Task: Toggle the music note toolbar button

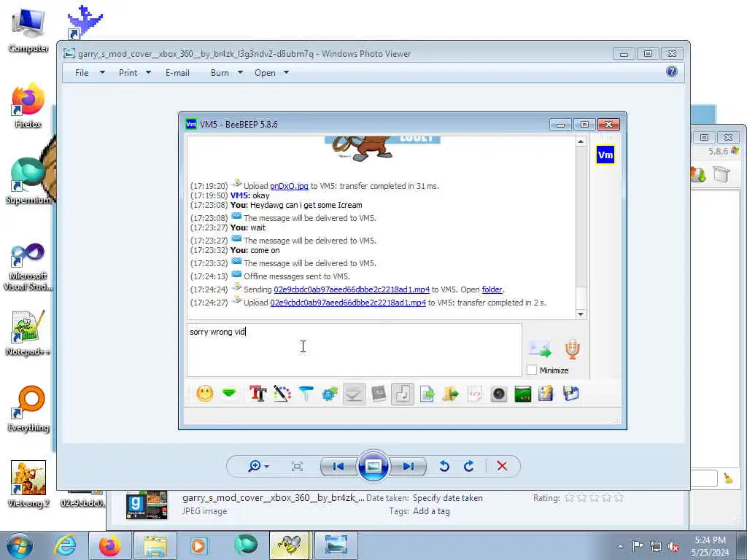Action: pos(403,394)
